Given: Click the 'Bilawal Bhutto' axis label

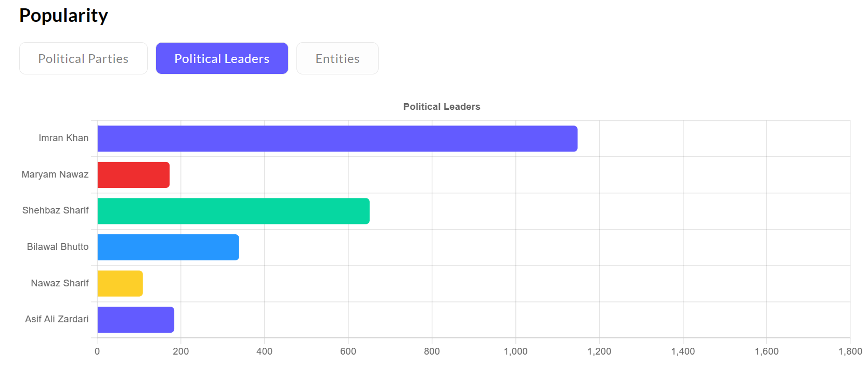Looking at the screenshot, I should 58,247.
